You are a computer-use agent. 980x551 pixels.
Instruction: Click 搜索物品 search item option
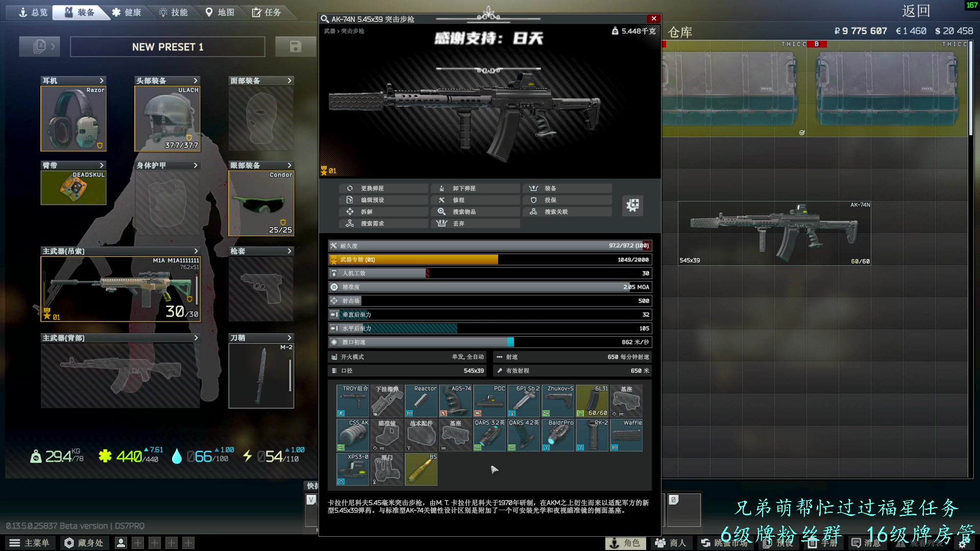pyautogui.click(x=476, y=212)
